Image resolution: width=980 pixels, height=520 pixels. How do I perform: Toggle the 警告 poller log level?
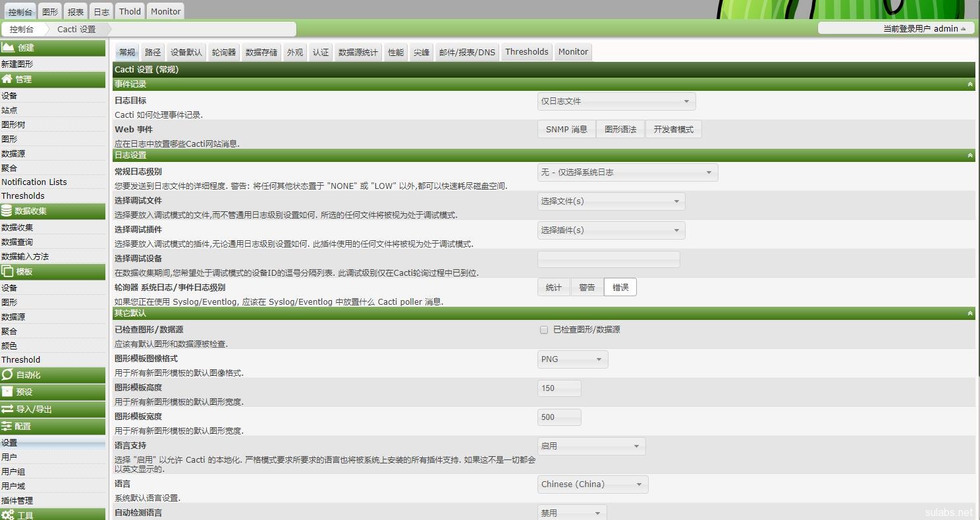tap(587, 288)
